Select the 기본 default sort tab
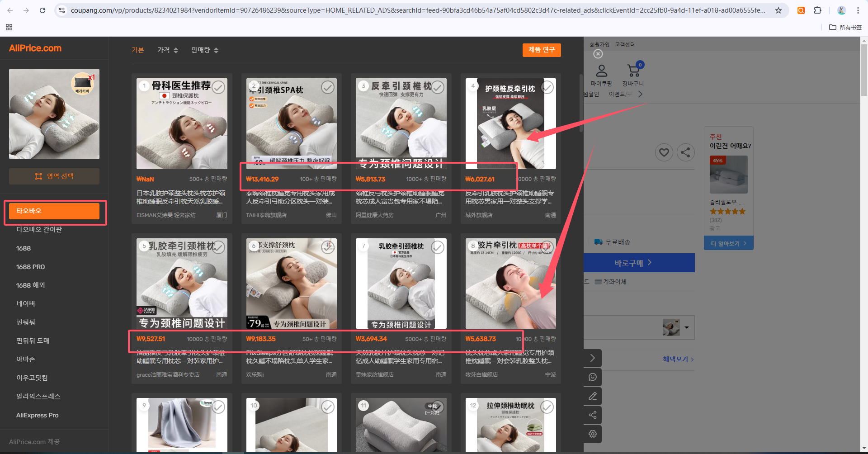868x454 pixels. click(x=137, y=50)
